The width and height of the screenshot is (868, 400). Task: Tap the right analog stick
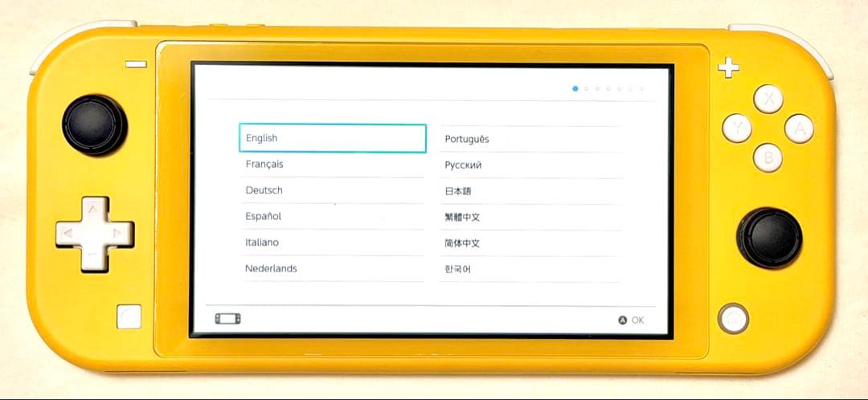[x=769, y=239]
